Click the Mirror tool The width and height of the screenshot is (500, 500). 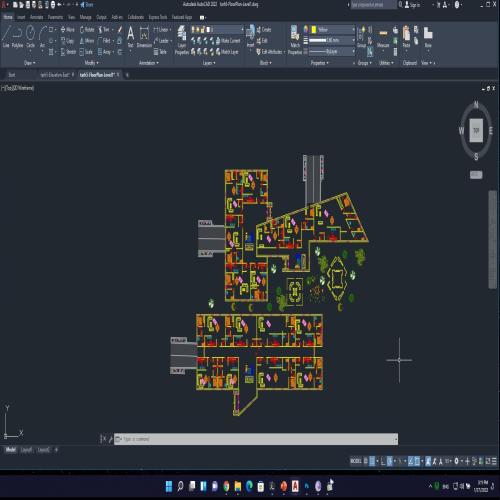point(87,41)
